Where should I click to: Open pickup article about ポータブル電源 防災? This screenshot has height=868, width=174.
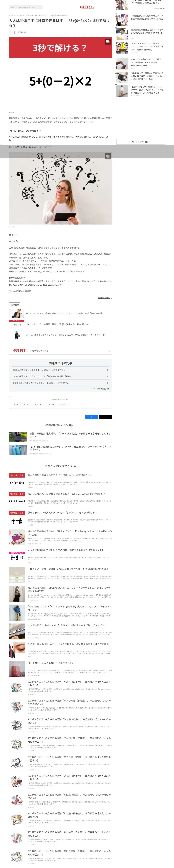[x=70, y=435]
